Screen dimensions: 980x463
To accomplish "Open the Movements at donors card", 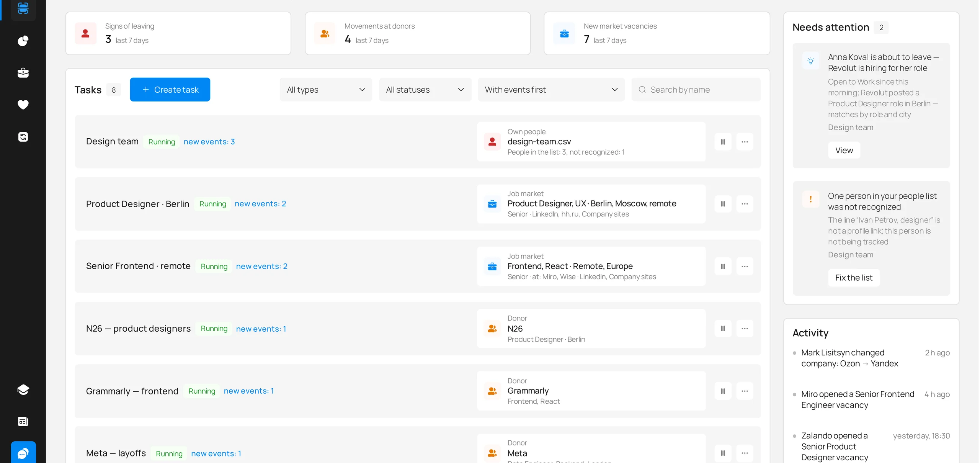I will (x=418, y=33).
